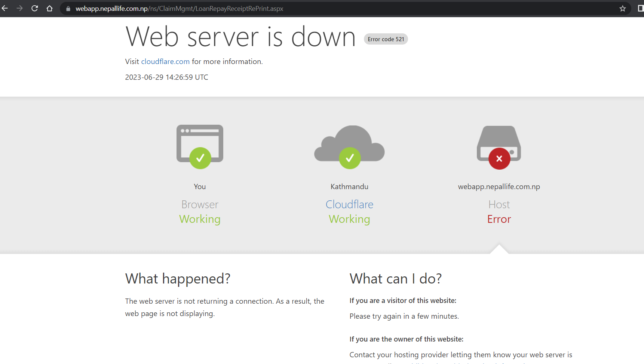Click the red Error status under Host

tap(499, 219)
